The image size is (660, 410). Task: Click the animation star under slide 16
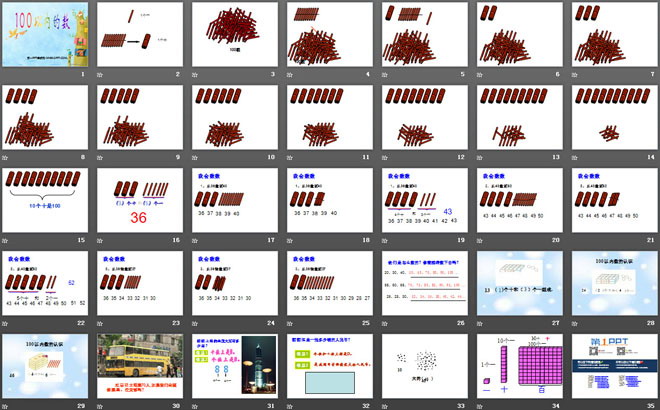tap(100, 239)
